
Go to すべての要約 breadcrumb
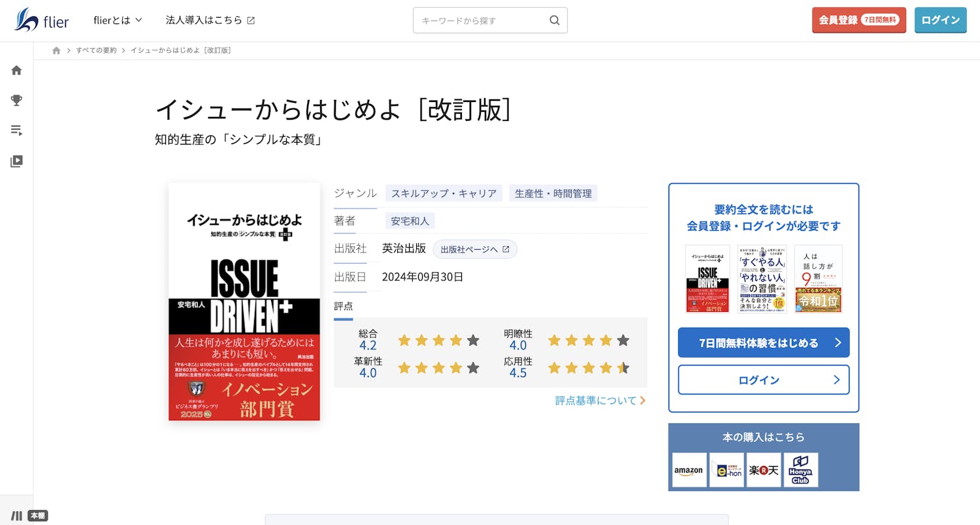coord(96,50)
